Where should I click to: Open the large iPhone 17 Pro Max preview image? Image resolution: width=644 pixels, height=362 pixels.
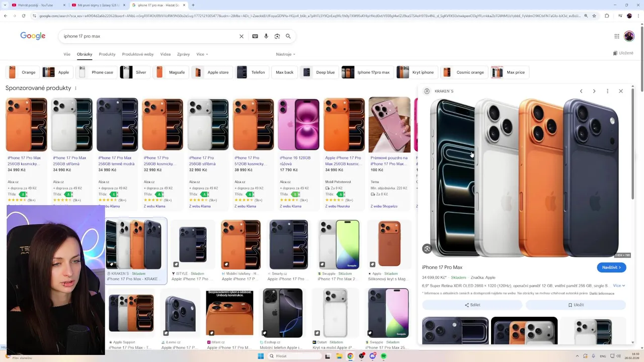(524, 178)
